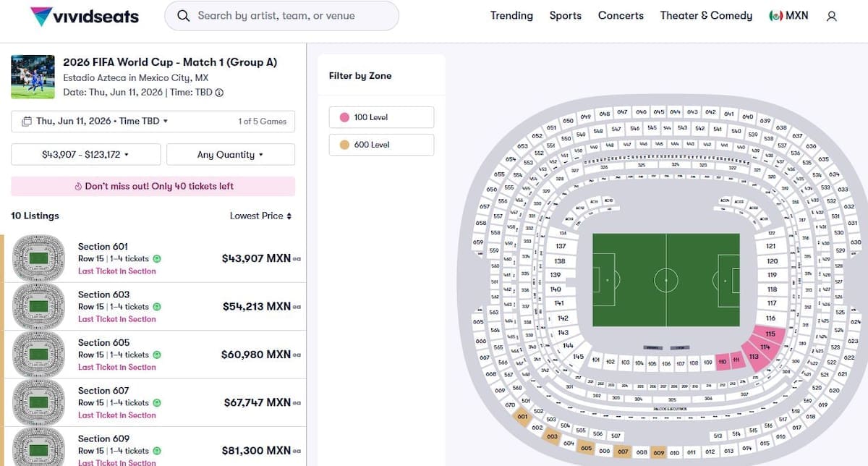The height and width of the screenshot is (466, 868).
Task: Click the Vivid Seats logo
Action: coord(85,16)
